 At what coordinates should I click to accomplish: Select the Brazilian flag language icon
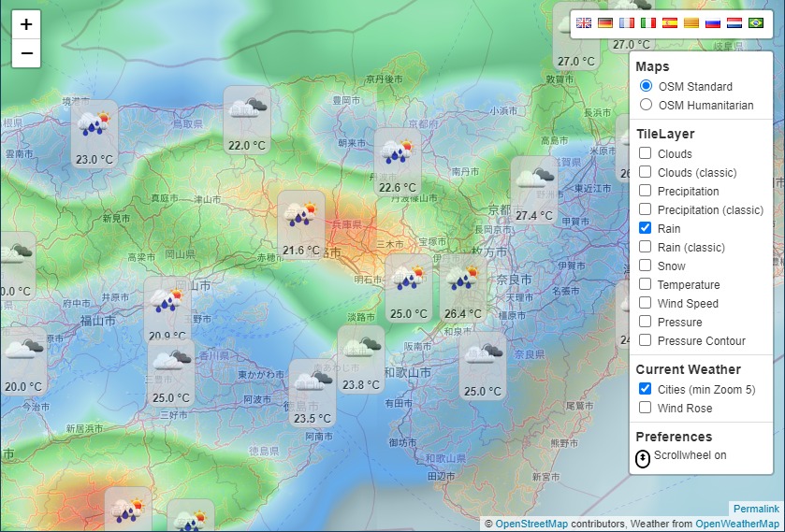click(x=756, y=23)
